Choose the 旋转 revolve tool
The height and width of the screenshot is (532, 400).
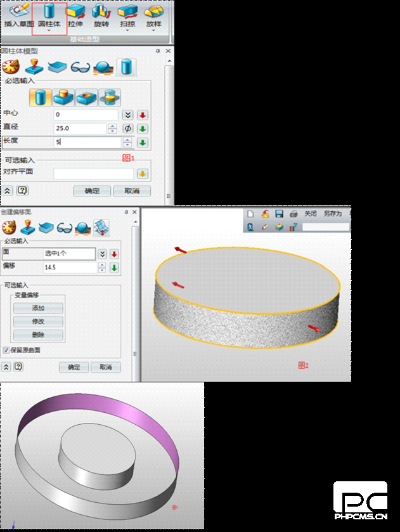[101, 16]
